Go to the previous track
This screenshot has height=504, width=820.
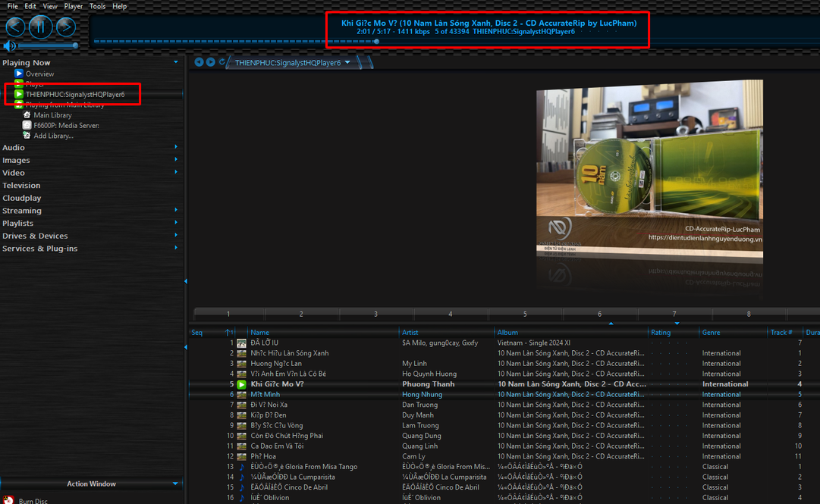(16, 27)
